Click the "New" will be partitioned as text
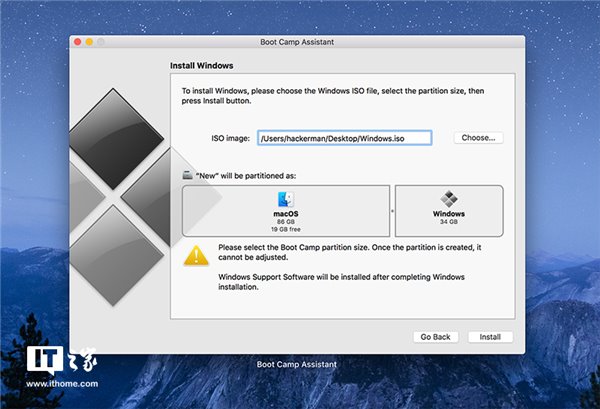Image resolution: width=600 pixels, height=409 pixels. 246,176
